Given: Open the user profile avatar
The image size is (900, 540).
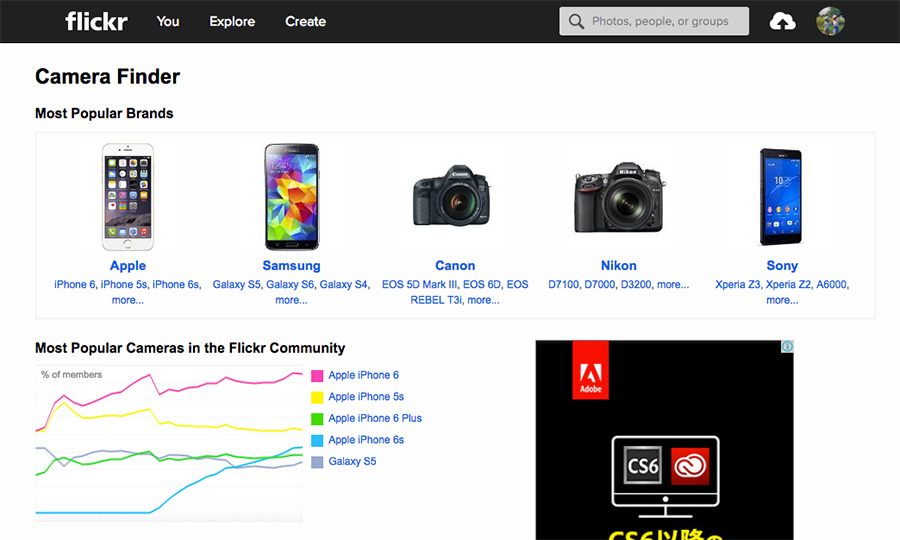Looking at the screenshot, I should (x=830, y=21).
